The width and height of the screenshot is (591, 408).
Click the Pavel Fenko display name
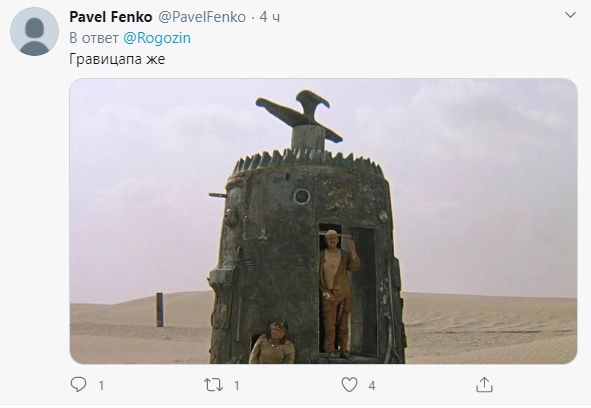tap(111, 17)
